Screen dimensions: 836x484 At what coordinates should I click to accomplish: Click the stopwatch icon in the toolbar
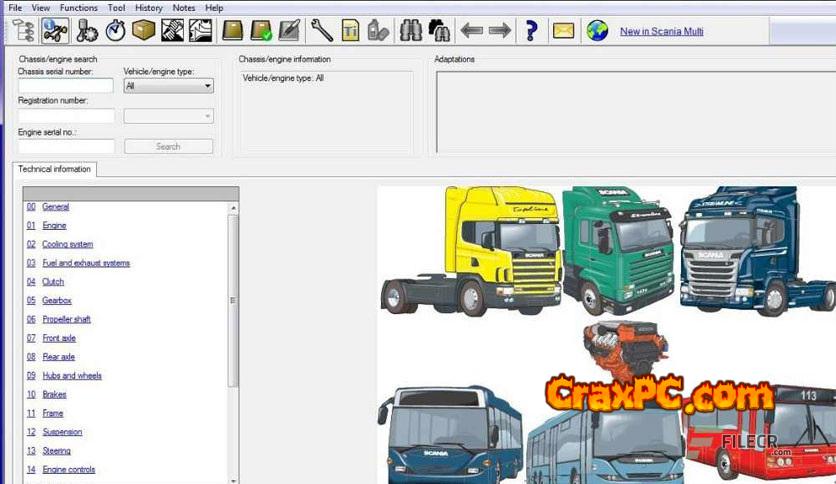click(x=115, y=31)
